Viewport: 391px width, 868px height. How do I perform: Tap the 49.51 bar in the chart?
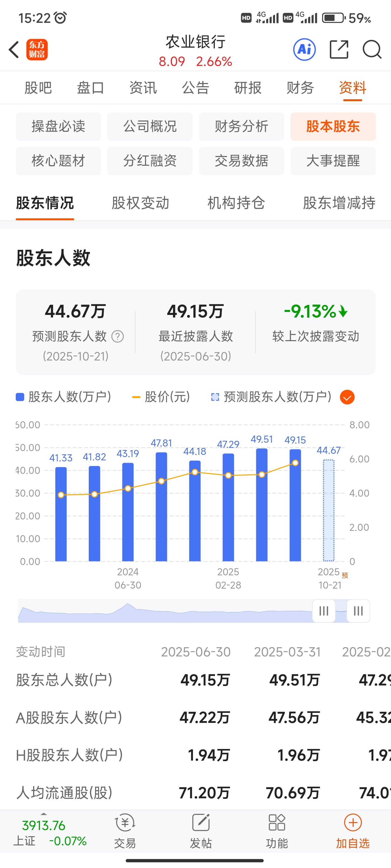pos(262,505)
